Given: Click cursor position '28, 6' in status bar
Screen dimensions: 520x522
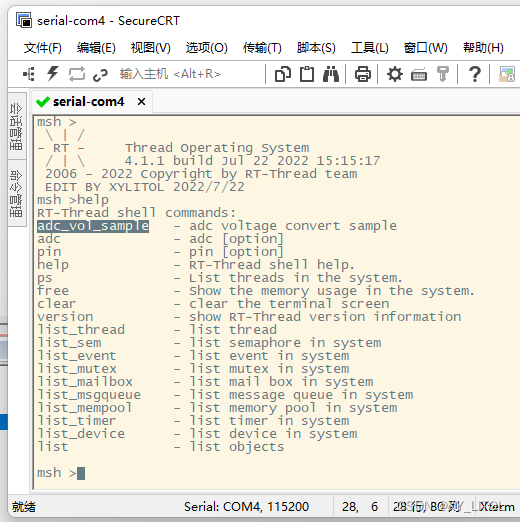Looking at the screenshot, I should [x=360, y=507].
